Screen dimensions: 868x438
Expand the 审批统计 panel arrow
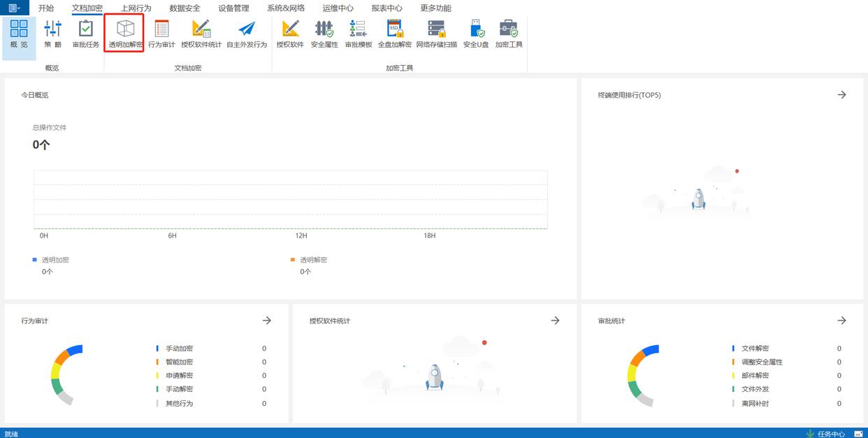841,321
